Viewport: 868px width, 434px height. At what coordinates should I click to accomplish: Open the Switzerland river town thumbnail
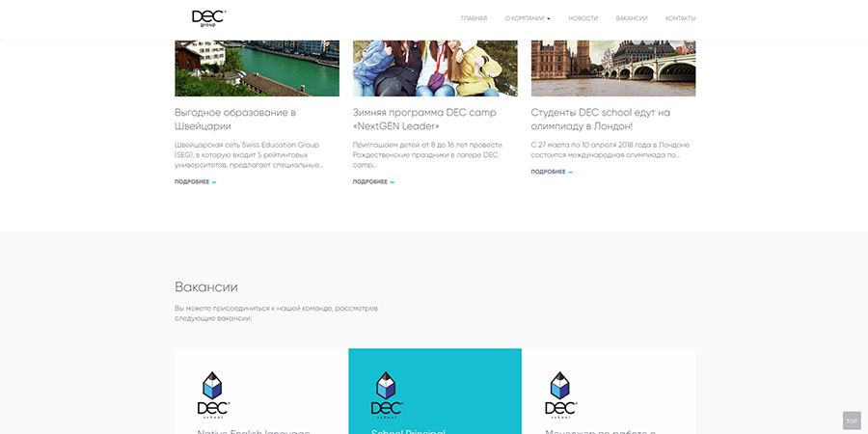coord(257,68)
